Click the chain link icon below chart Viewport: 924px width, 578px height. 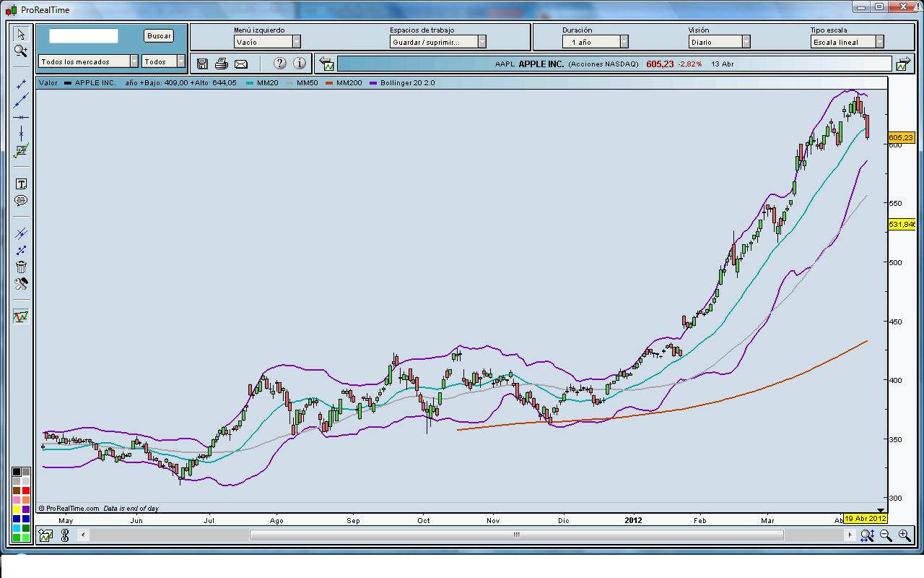point(65,535)
